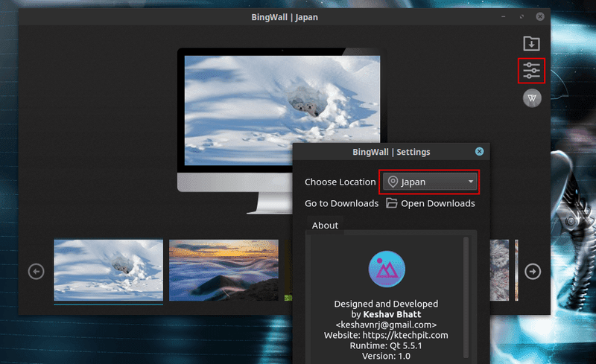This screenshot has height=364, width=596.
Task: Click the 'Runtime: Qt 5.5.1' text
Action: tap(386, 345)
